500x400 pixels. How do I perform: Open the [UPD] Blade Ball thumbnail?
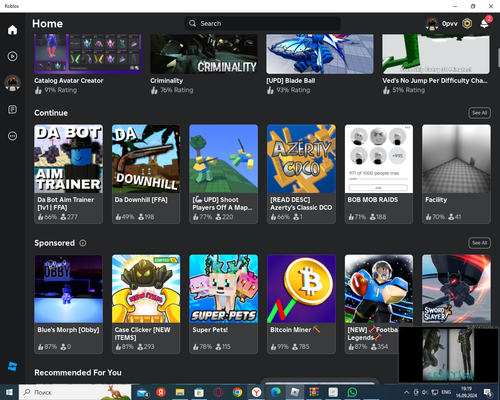click(320, 54)
